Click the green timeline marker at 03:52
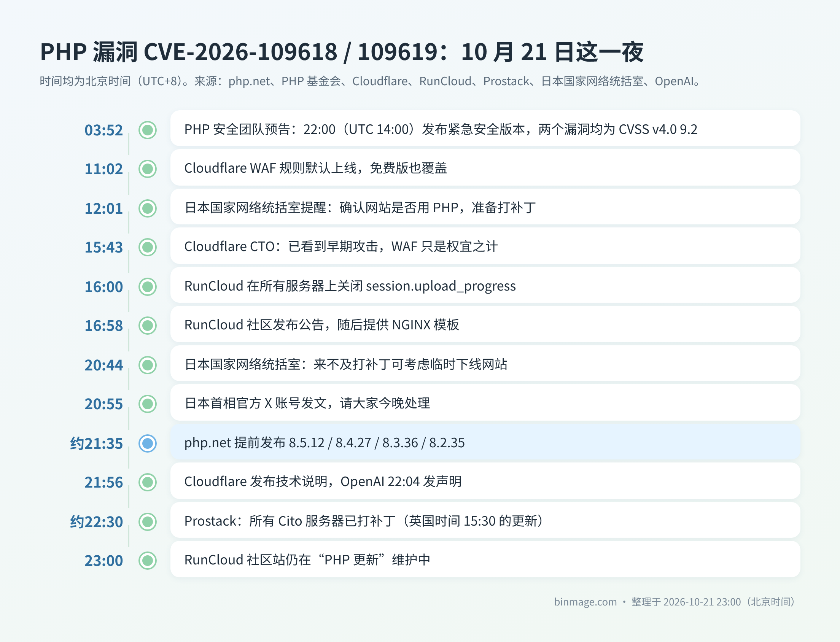 [148, 130]
